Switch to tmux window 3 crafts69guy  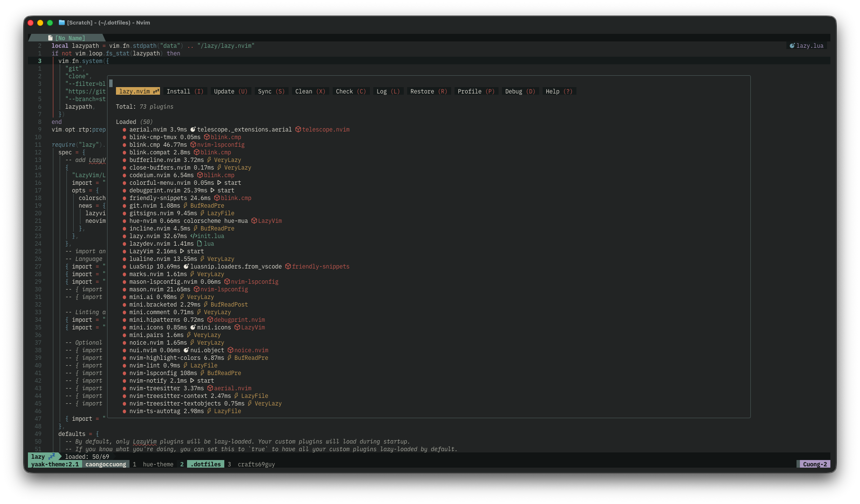251,464
